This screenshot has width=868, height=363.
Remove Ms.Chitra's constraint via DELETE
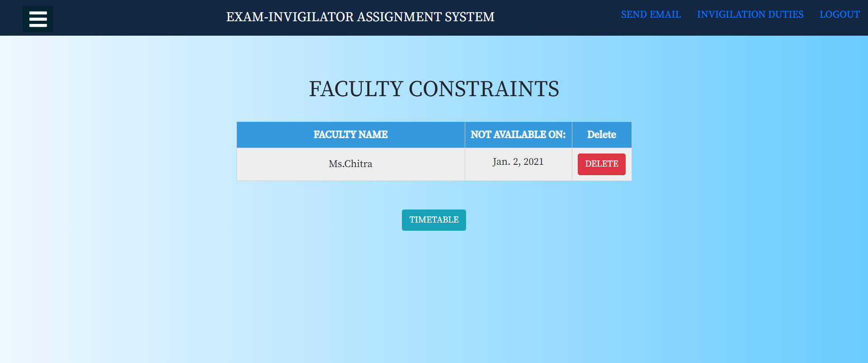601,164
